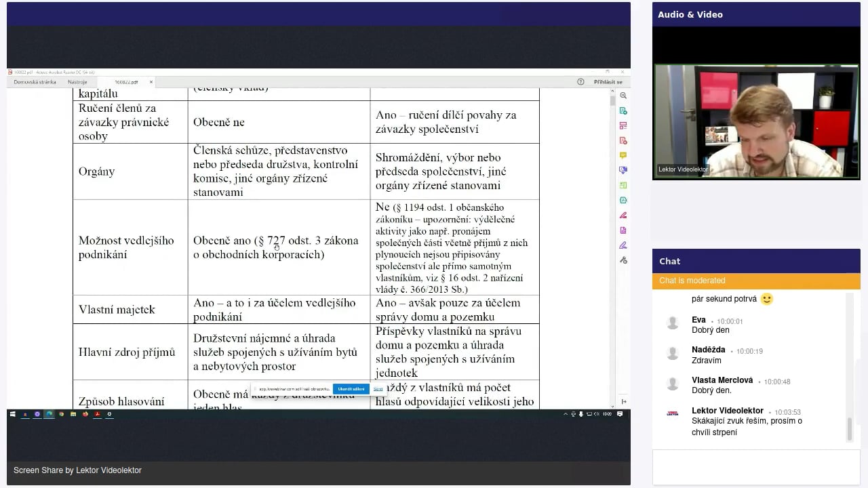Click the lecturer webcam video thumbnail

point(756,121)
